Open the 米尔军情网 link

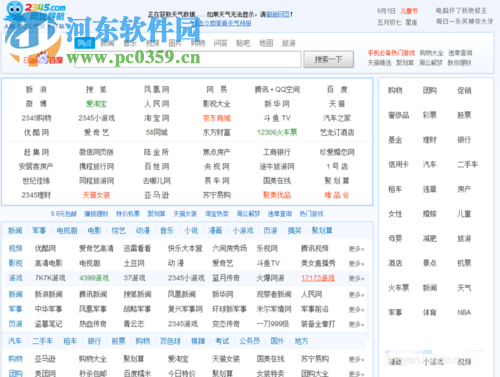pyautogui.click(x=274, y=309)
